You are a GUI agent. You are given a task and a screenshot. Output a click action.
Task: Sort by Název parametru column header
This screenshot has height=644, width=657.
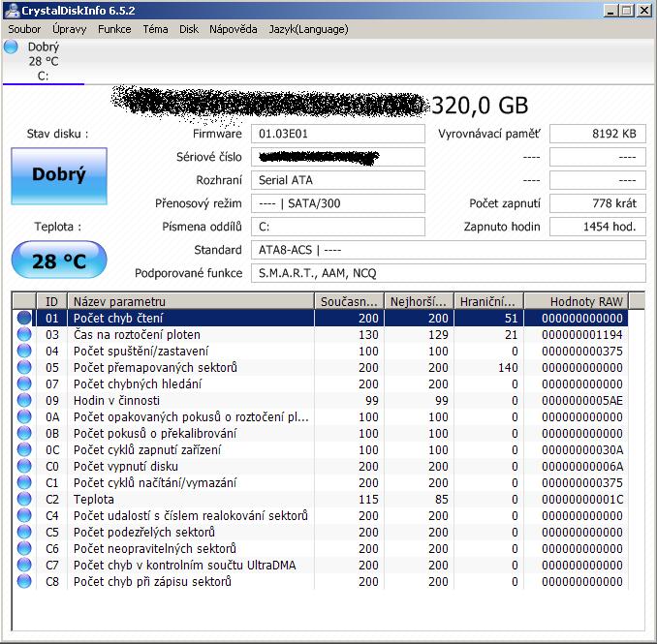[x=191, y=301]
